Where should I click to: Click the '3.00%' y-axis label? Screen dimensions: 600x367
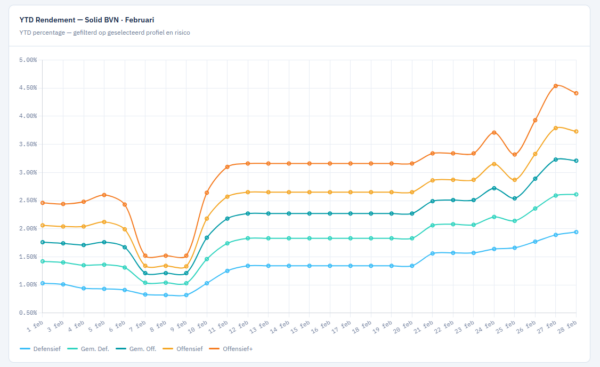28,172
